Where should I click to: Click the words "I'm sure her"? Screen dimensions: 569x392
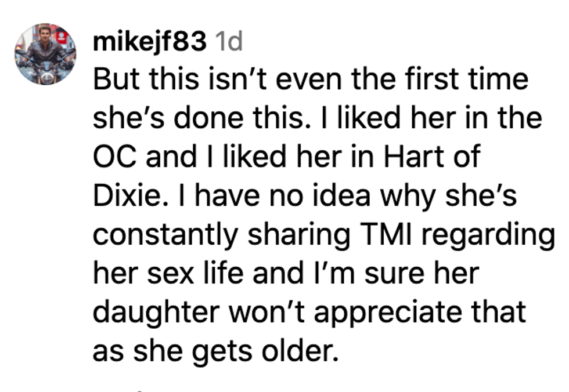tap(402, 274)
